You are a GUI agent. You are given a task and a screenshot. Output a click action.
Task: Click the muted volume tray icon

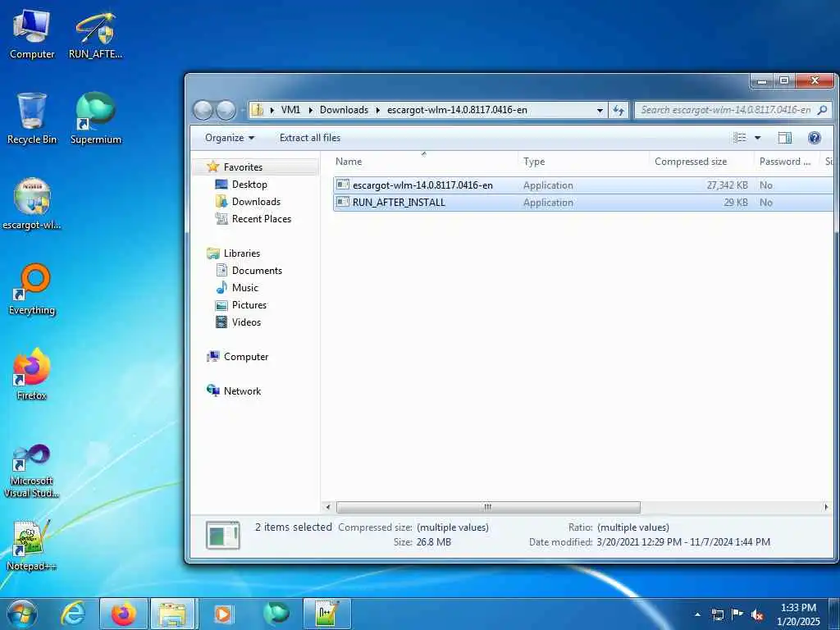757,614
